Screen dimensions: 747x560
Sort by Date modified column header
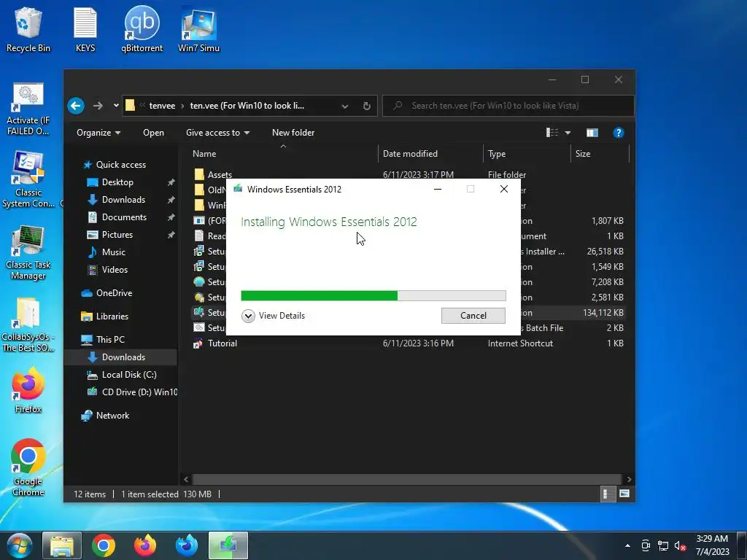click(430, 154)
